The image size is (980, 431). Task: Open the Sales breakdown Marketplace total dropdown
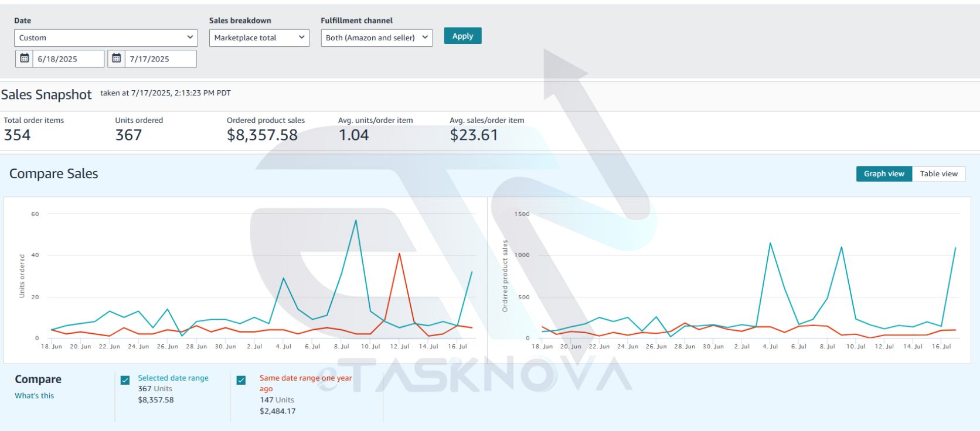259,37
